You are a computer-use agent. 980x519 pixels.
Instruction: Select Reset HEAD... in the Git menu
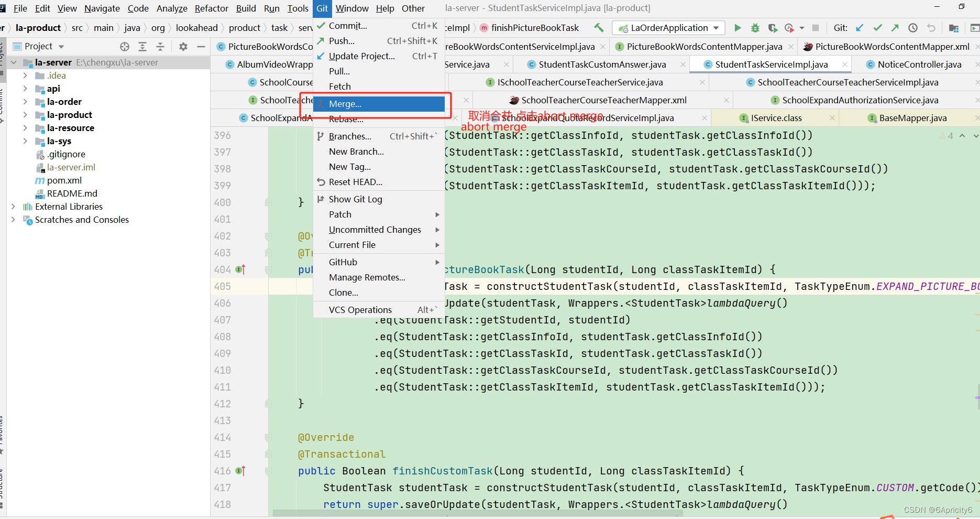click(379, 182)
